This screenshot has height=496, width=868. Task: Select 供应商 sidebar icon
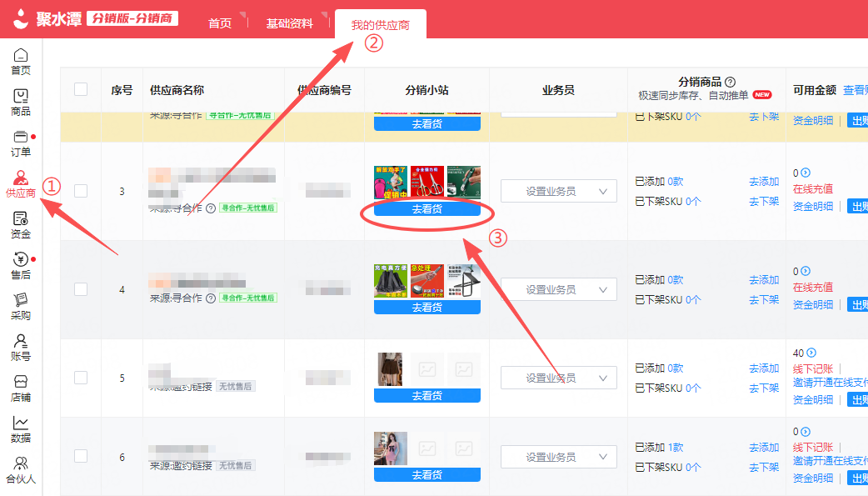coord(21,184)
